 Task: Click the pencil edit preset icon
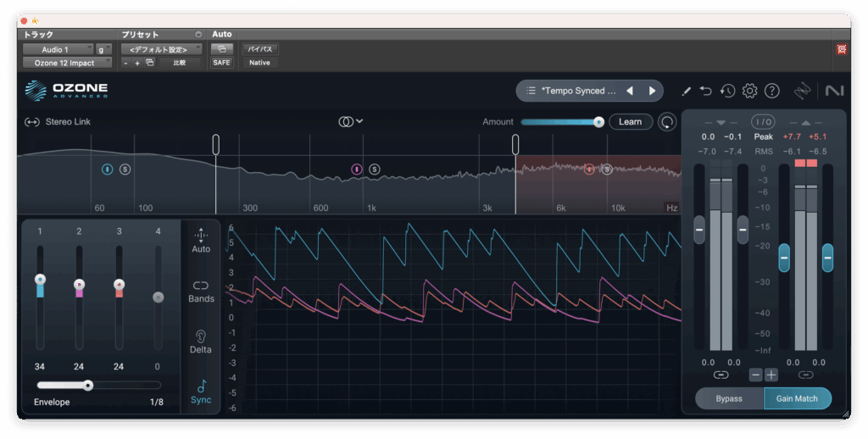686,91
